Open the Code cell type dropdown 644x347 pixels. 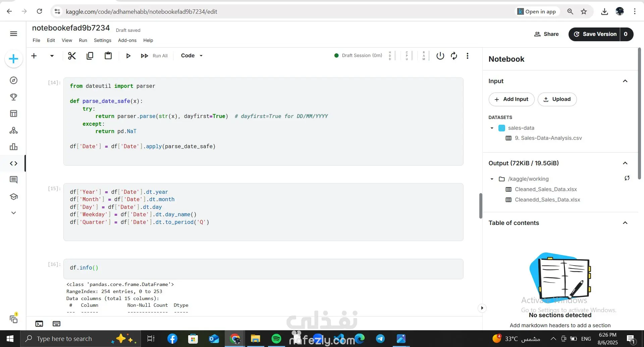[192, 56]
